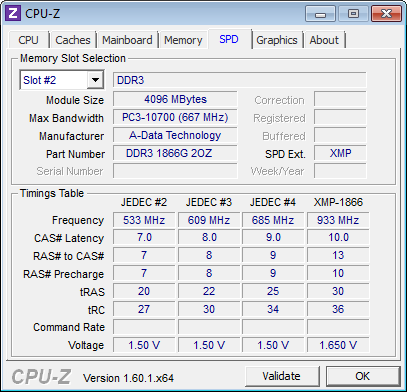
Task: Click the 10.0 CAS# Latency value
Action: 338,238
